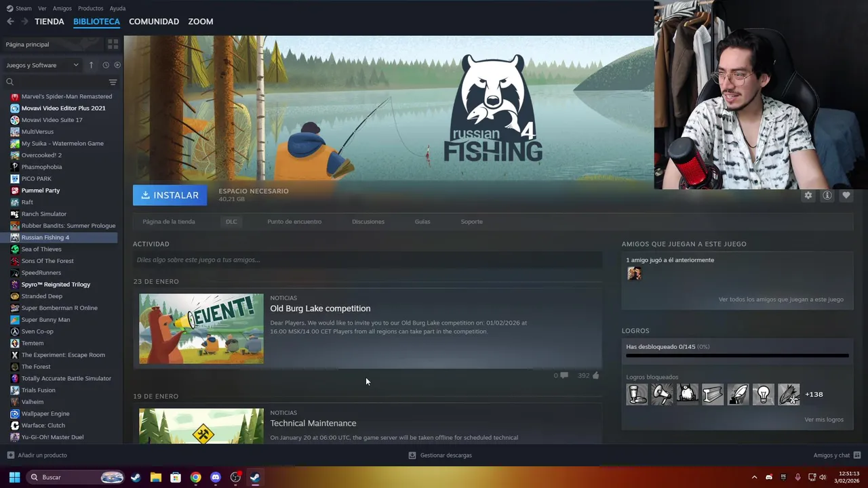868x488 pixels.
Task: Click the ready-to-play filter icon
Action: tap(117, 65)
